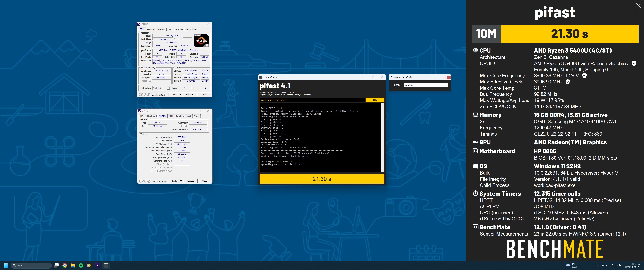Viewport: 644px width, 270px height.
Task: Click the Ryzen logo in CPU-Z CPU window
Action: click(201, 40)
